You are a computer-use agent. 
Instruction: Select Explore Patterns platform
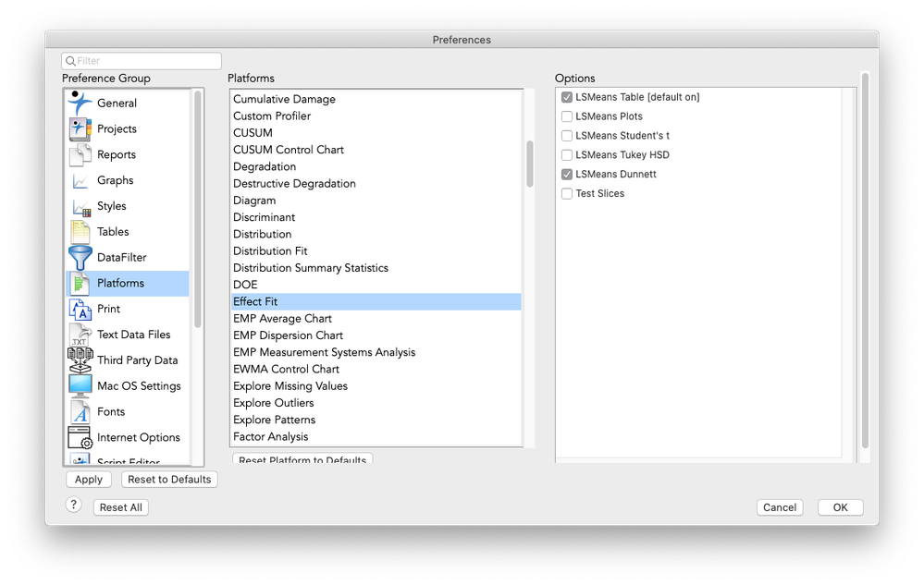(376, 420)
